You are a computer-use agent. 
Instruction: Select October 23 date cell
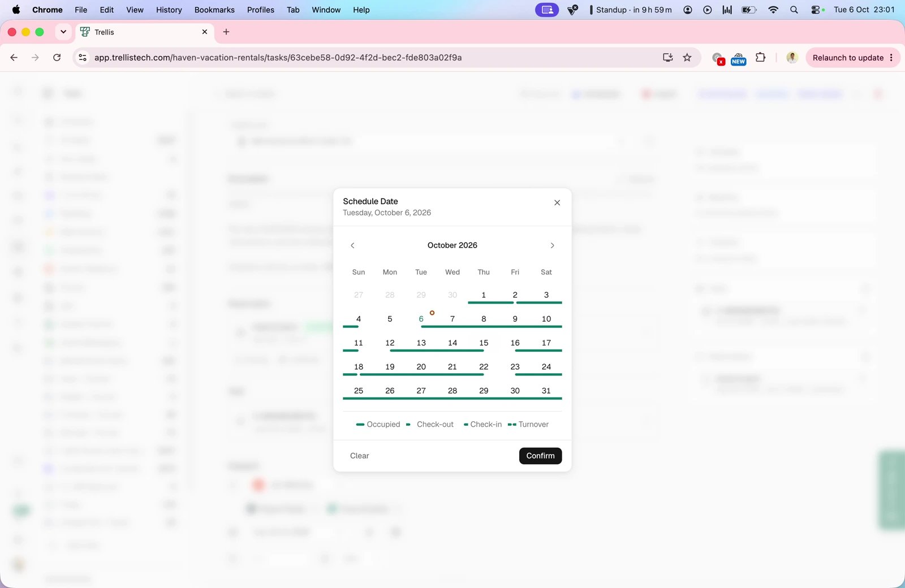coord(515,367)
